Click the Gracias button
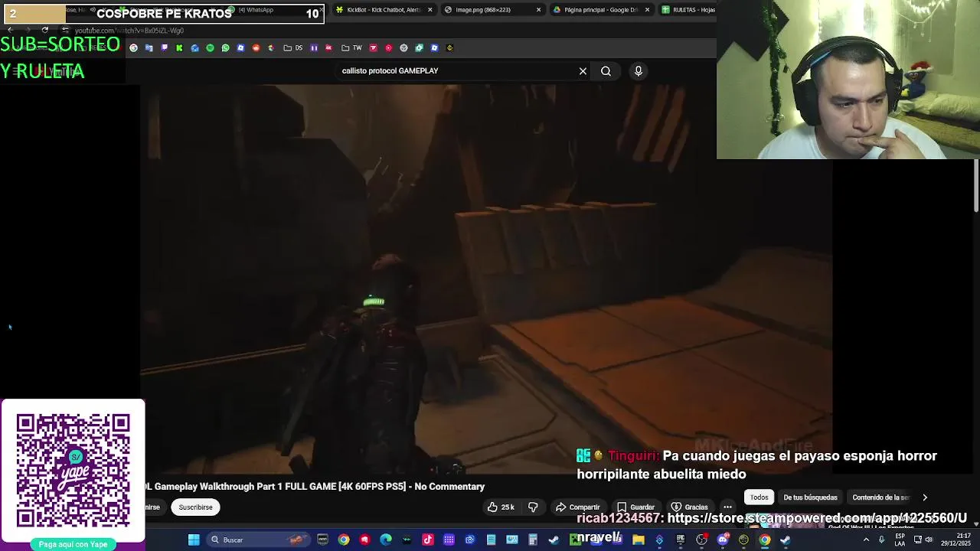This screenshot has height=551, width=980. point(689,507)
